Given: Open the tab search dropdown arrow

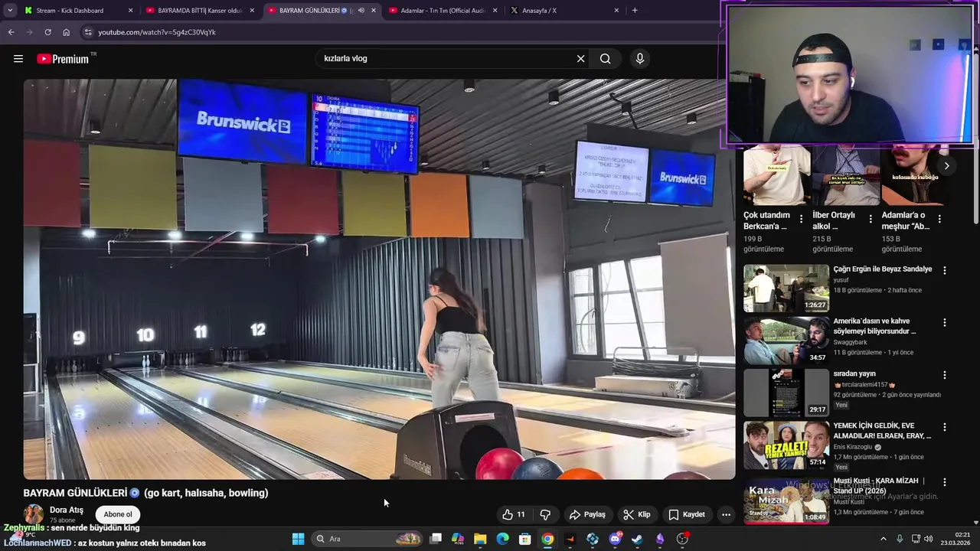Looking at the screenshot, I should (9, 11).
